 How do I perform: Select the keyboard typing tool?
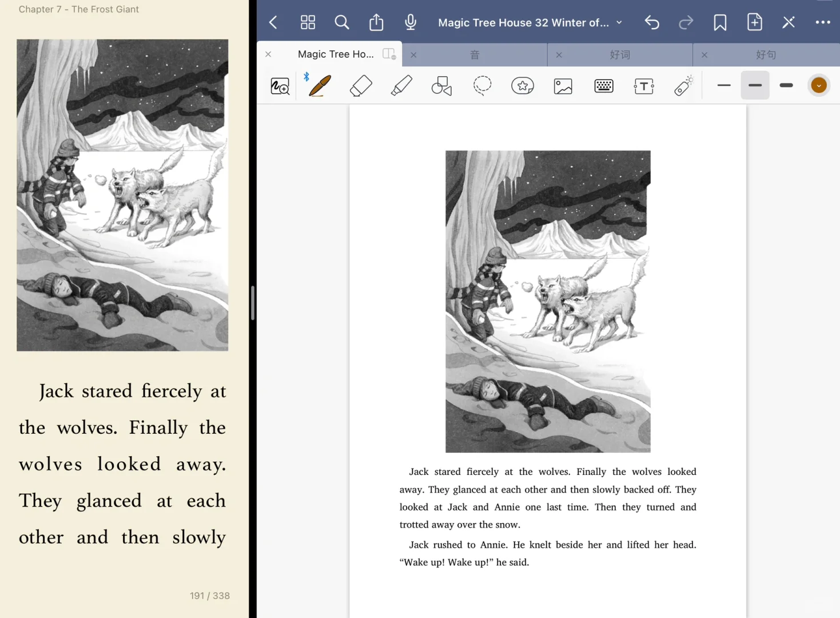pos(604,86)
